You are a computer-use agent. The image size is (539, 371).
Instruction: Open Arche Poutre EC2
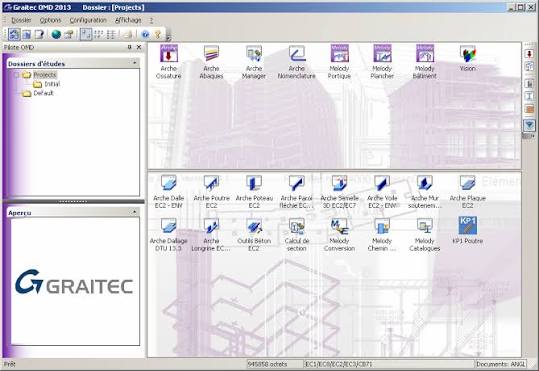click(x=211, y=192)
